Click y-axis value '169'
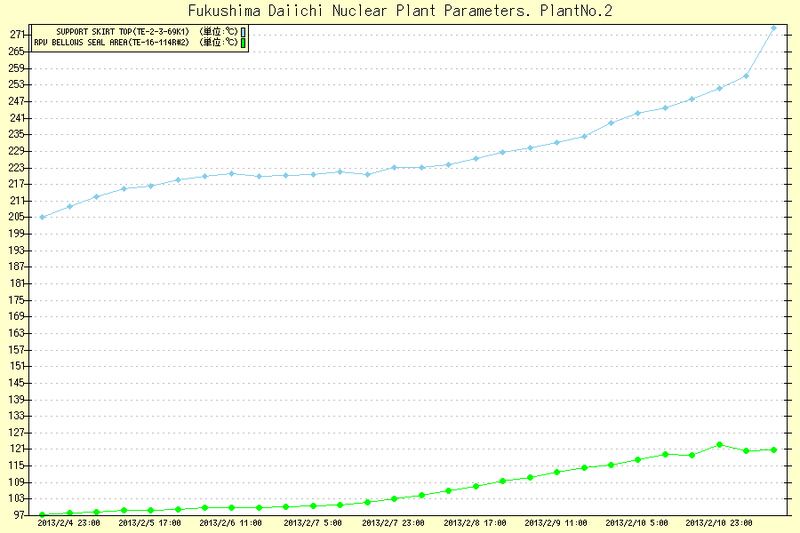 pyautogui.click(x=16, y=317)
